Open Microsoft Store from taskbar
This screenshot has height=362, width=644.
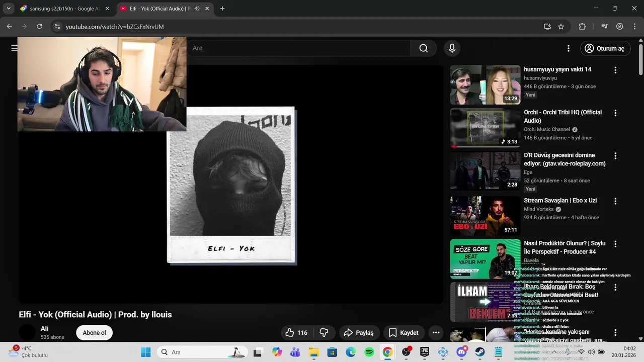(x=332, y=352)
